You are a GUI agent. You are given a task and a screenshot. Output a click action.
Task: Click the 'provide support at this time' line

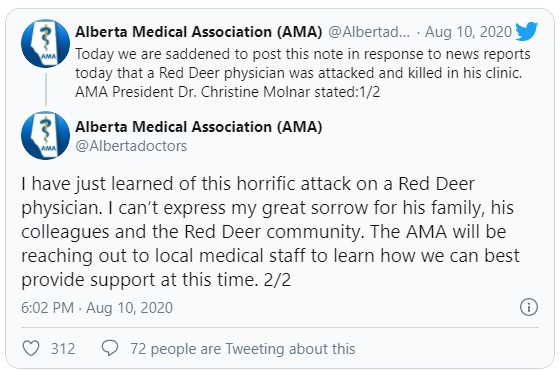(x=156, y=280)
